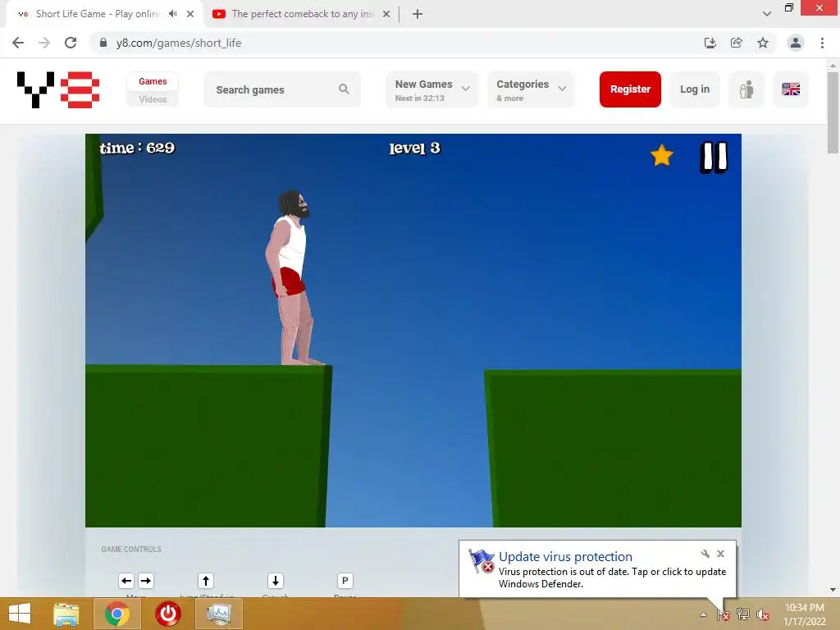Click the GAME CONTROLS heading
This screenshot has width=840, height=630.
pyautogui.click(x=131, y=549)
